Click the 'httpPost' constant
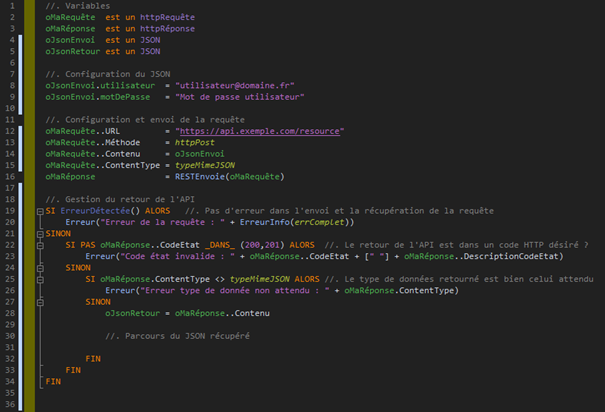Image resolution: width=605 pixels, height=412 pixels. (x=194, y=142)
